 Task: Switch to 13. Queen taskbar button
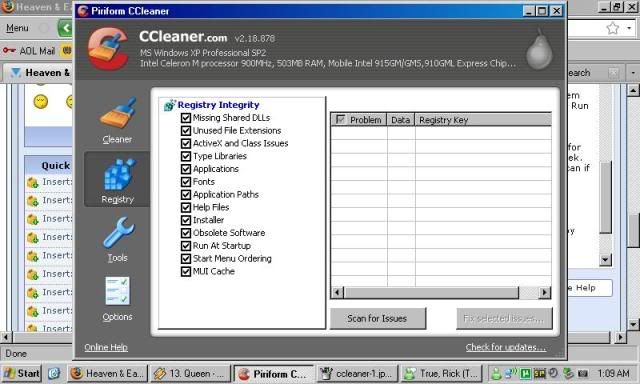(x=191, y=373)
